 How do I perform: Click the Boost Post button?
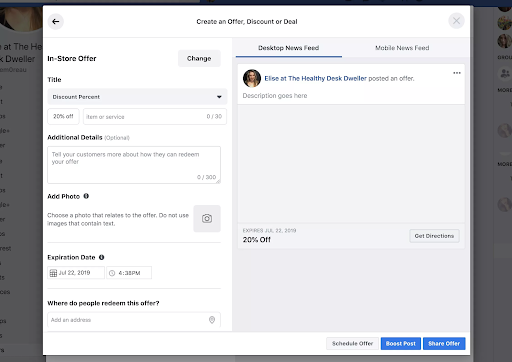click(x=401, y=343)
